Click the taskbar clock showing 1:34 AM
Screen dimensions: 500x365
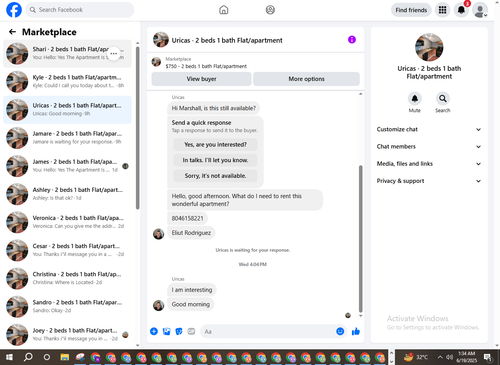pyautogui.click(x=466, y=357)
